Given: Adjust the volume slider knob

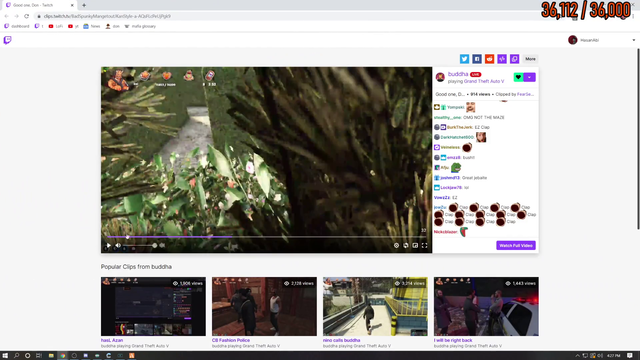Looking at the screenshot, I should click(x=154, y=245).
